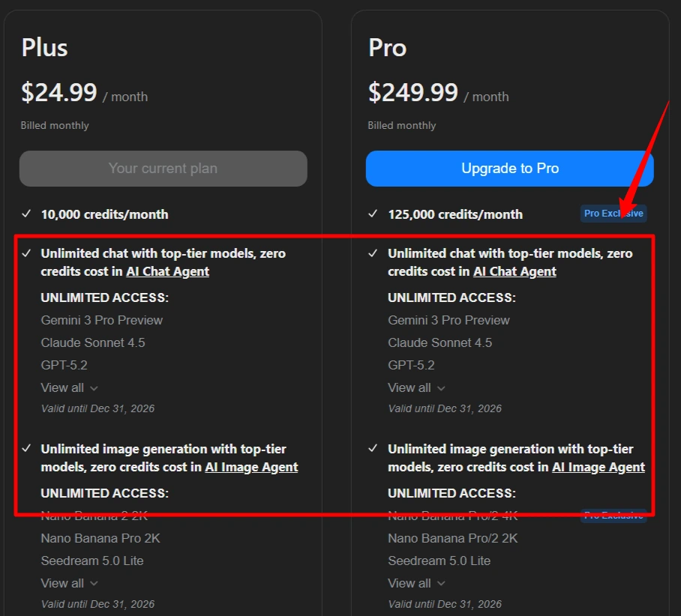Image resolution: width=681 pixels, height=616 pixels.
Task: Click the Upgrade to Pro button
Action: pos(509,169)
